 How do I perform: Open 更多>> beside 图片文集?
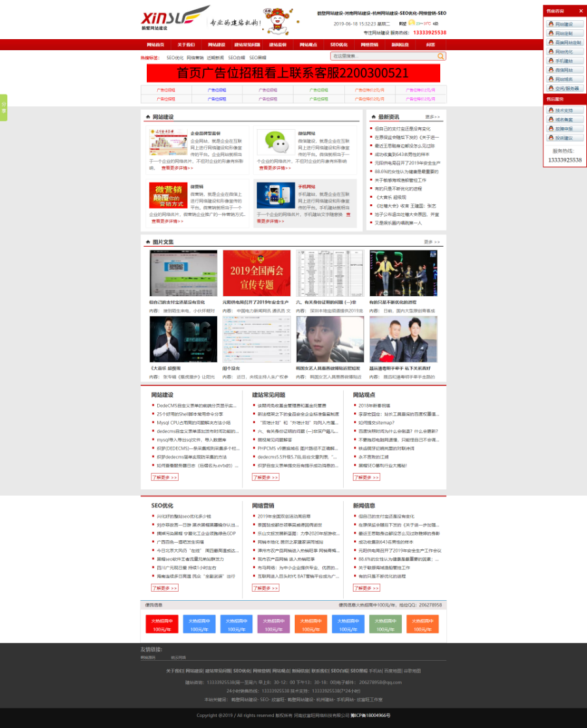tap(432, 242)
